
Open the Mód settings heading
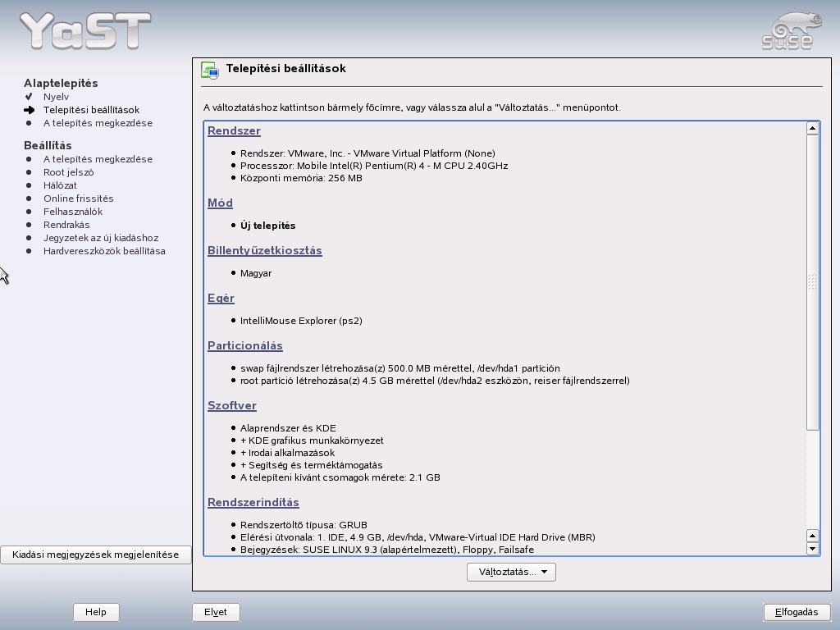[x=220, y=203]
